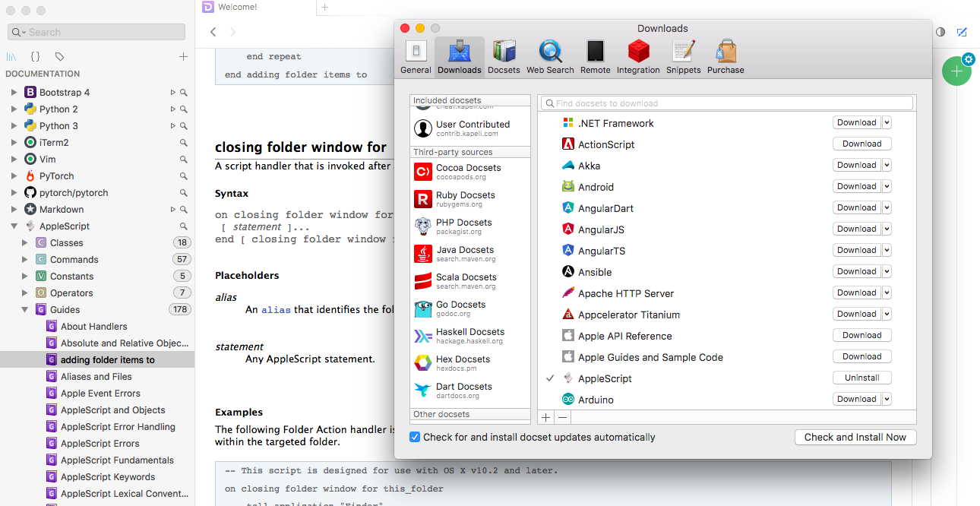
Task: Click the Check and Install Now button
Action: point(855,437)
